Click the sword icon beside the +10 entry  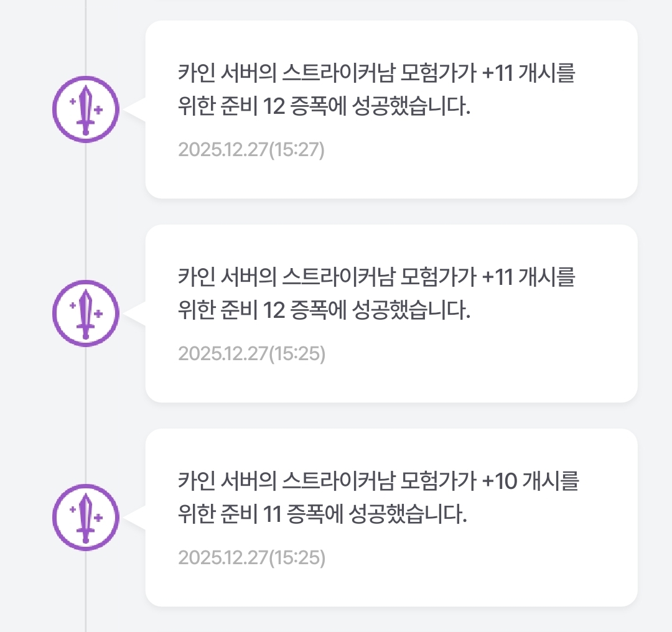coord(86,518)
